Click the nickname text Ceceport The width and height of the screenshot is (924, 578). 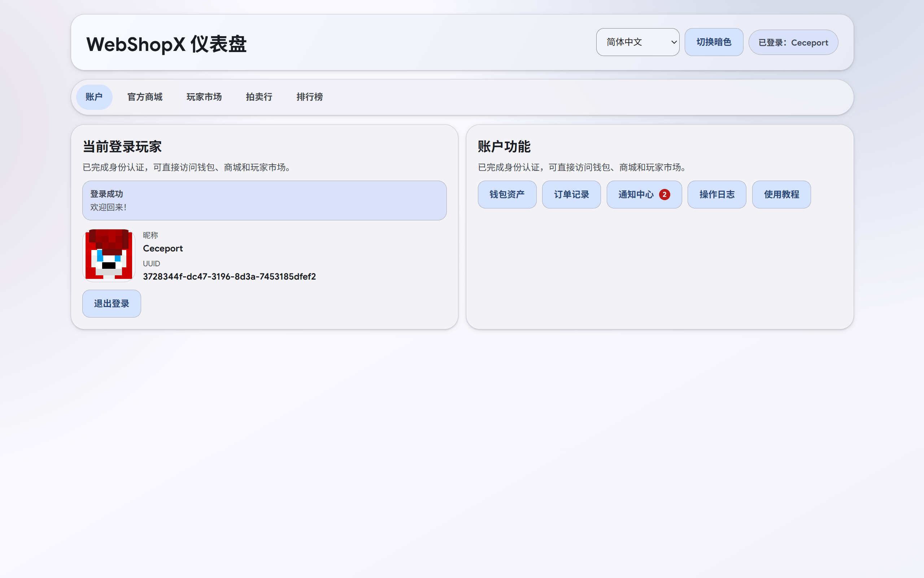pos(163,249)
